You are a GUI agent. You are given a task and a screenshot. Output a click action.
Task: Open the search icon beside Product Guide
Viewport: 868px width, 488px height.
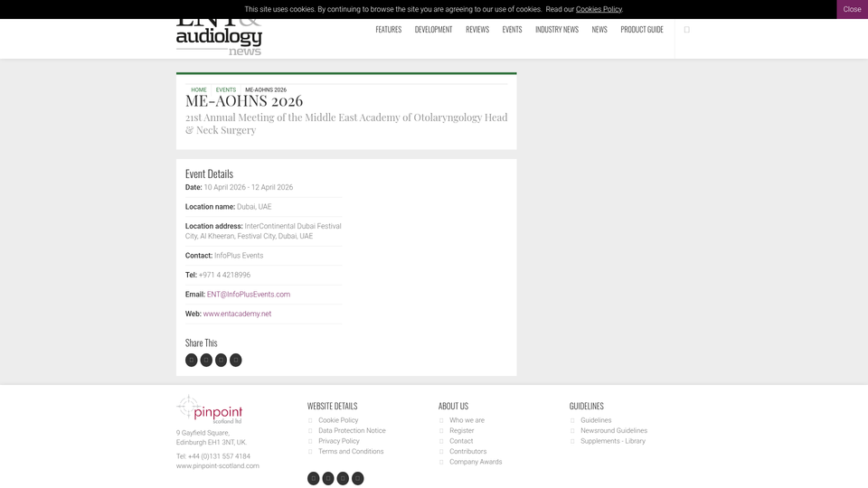[687, 30]
